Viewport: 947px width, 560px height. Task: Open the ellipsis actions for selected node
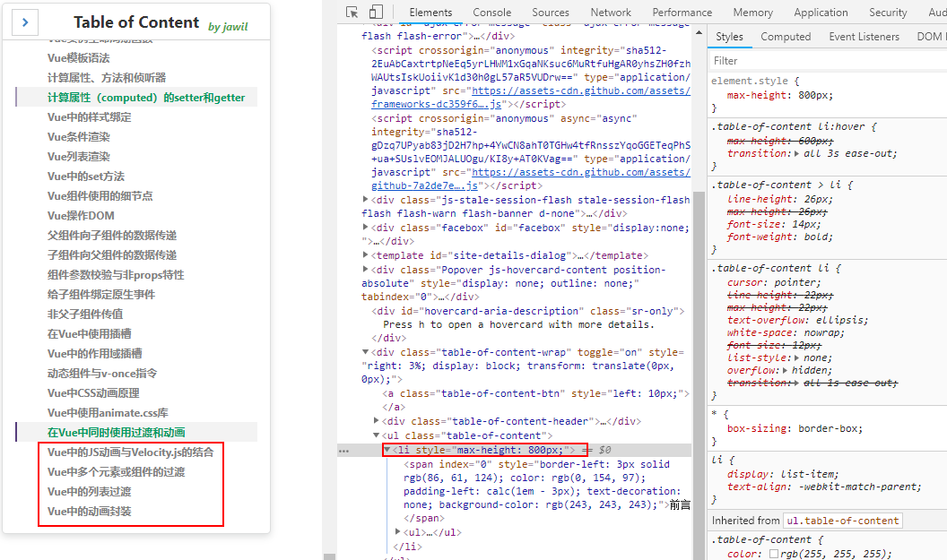[x=343, y=451]
